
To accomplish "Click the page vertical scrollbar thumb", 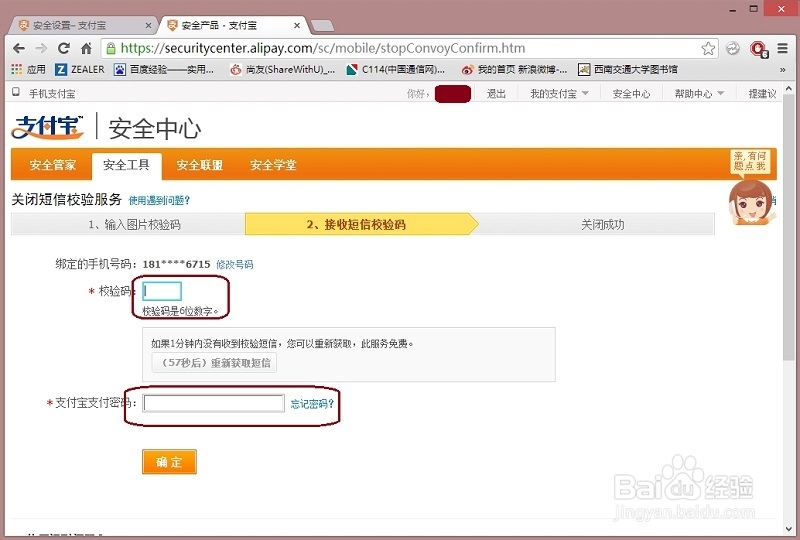I will [788, 227].
